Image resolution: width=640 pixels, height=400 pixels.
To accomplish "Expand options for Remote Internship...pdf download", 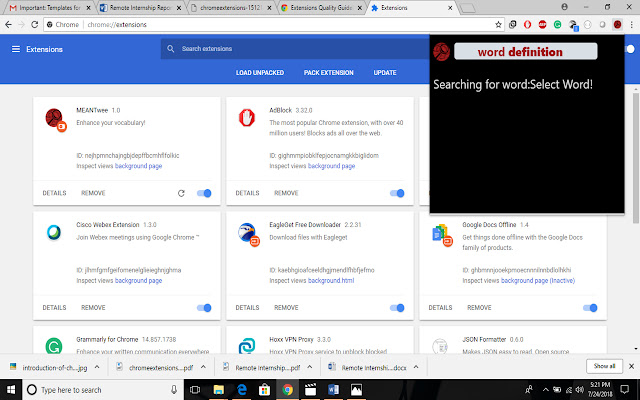I will pos(310,367).
